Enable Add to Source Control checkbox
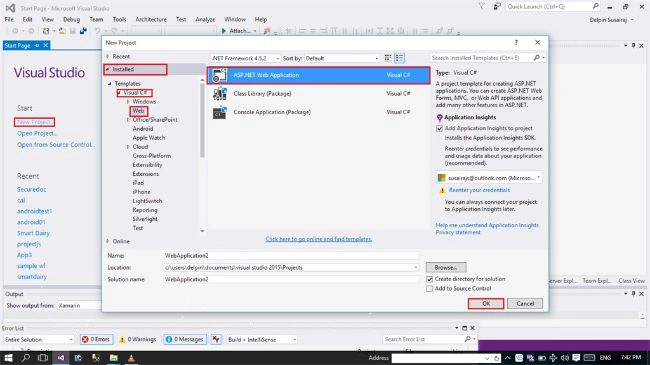 429,289
